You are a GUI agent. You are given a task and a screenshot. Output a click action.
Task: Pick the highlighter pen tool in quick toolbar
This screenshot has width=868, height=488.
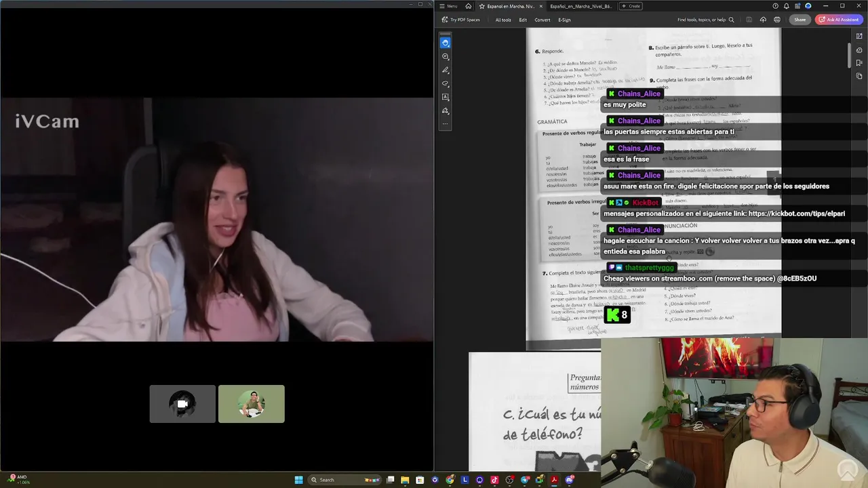446,70
